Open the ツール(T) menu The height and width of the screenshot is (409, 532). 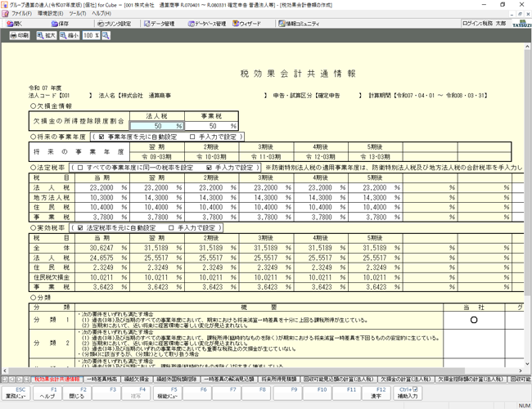coord(78,14)
